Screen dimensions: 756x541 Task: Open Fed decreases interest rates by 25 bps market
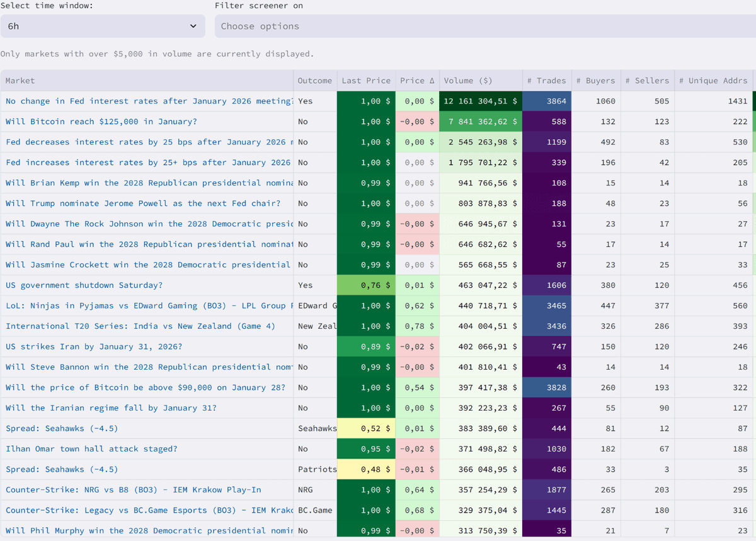[149, 142]
